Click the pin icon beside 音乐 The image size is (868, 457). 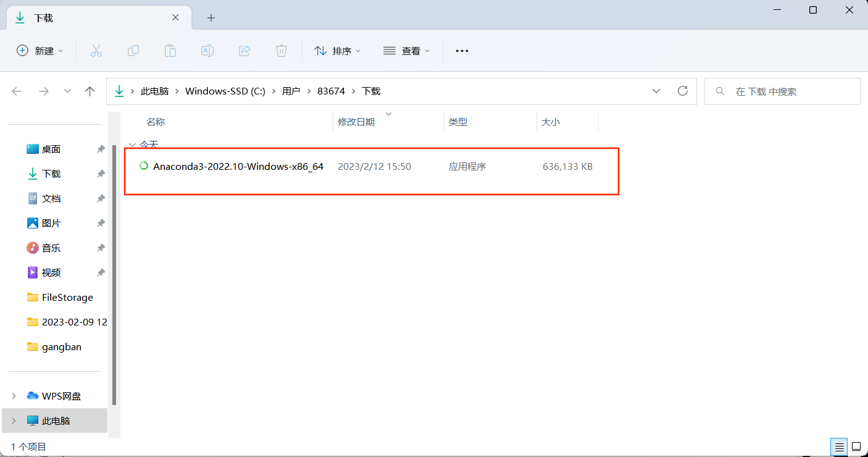(x=101, y=248)
